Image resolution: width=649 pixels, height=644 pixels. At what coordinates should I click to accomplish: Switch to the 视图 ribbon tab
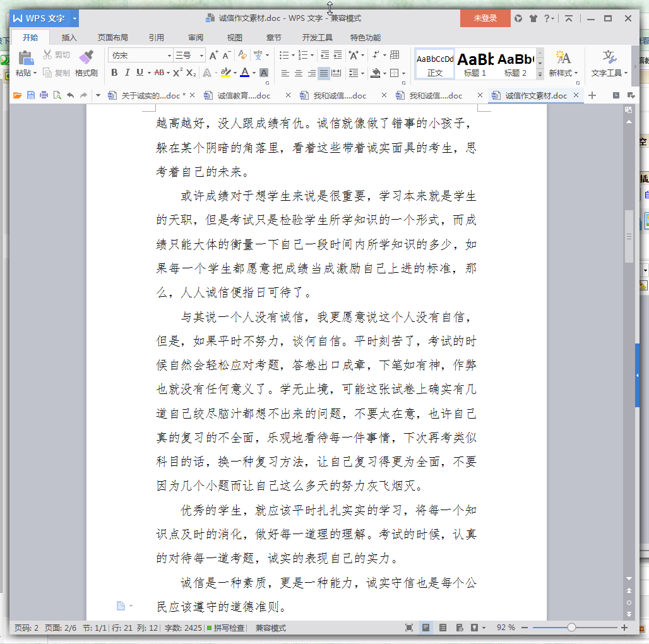point(234,38)
